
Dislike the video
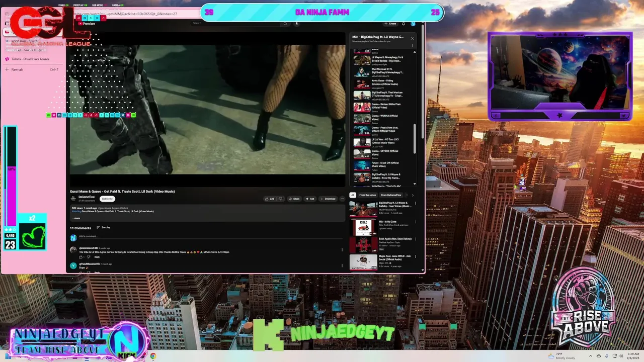(x=280, y=199)
